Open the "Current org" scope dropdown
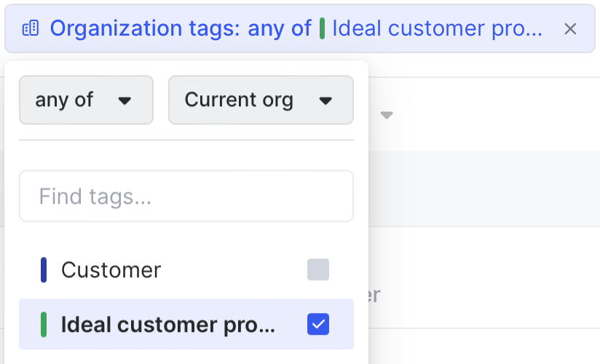The width and height of the screenshot is (600, 364). click(x=260, y=100)
